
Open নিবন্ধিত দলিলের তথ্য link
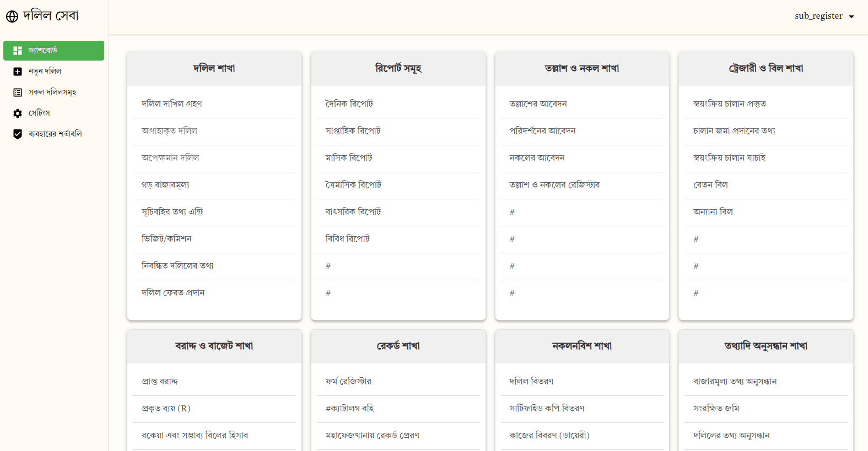coord(177,266)
